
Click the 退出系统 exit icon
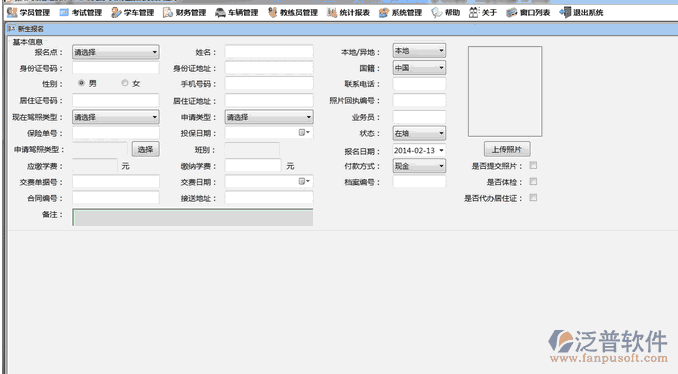[565, 13]
